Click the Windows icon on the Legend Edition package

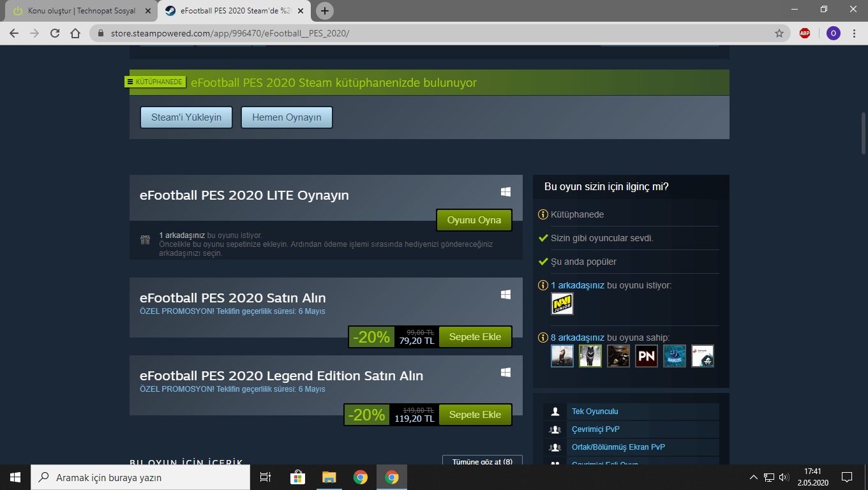505,372
